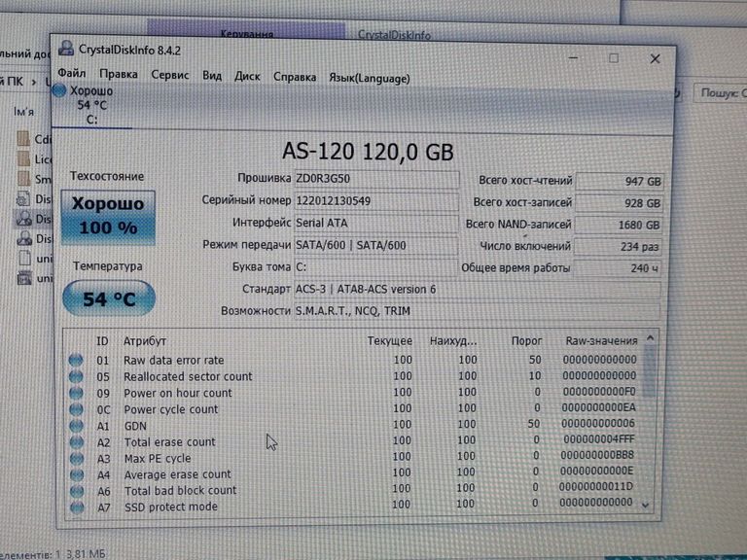Open the Диск menu
Screen dimensions: 747x560
click(x=247, y=77)
